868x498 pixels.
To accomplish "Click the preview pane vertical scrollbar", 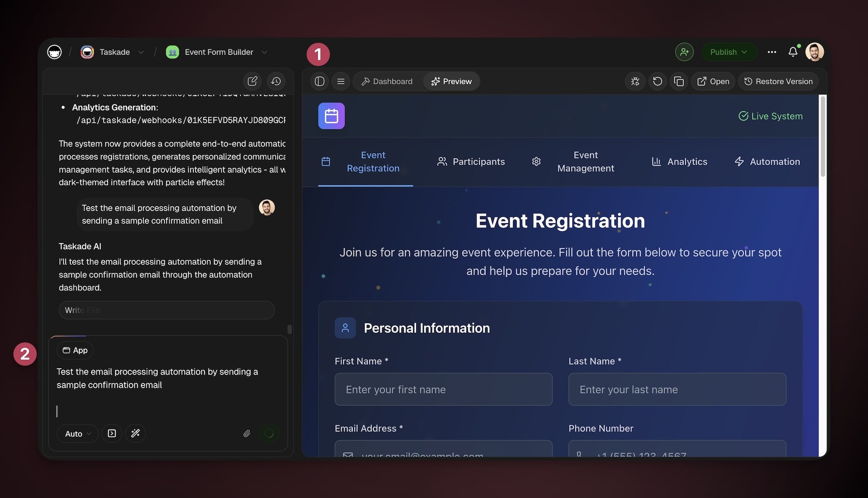I will click(823, 137).
